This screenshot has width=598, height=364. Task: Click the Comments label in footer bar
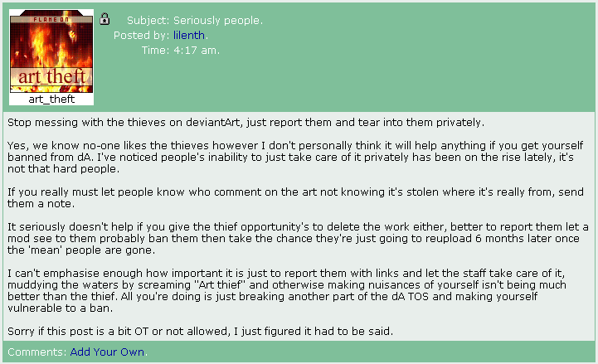point(37,352)
